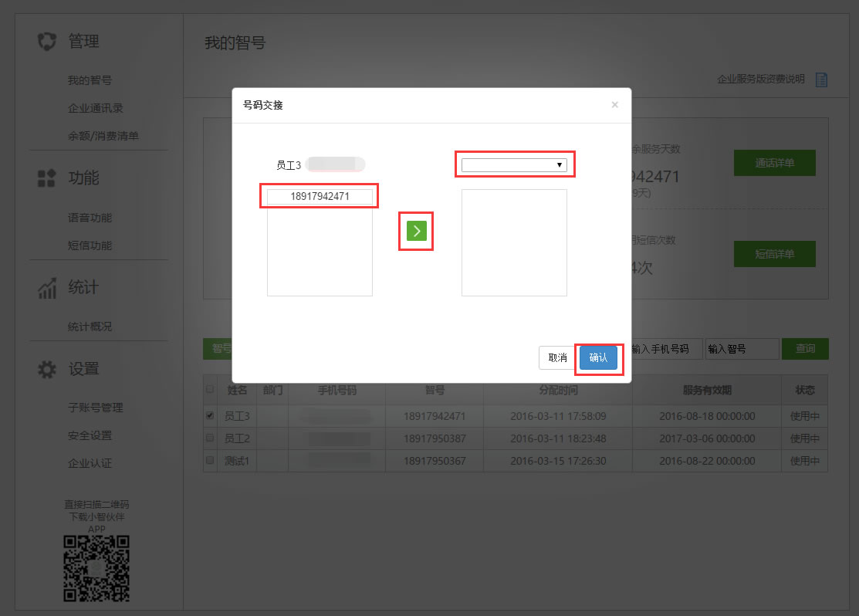Click expiry 2016-08-18 00:00:00
The width and height of the screenshot is (859, 616).
click(x=707, y=416)
